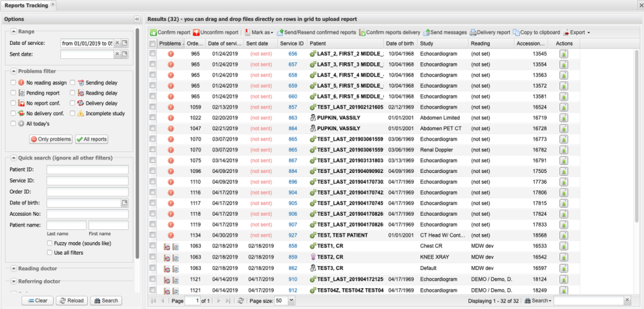
Task: Check Use all filters option
Action: point(50,253)
